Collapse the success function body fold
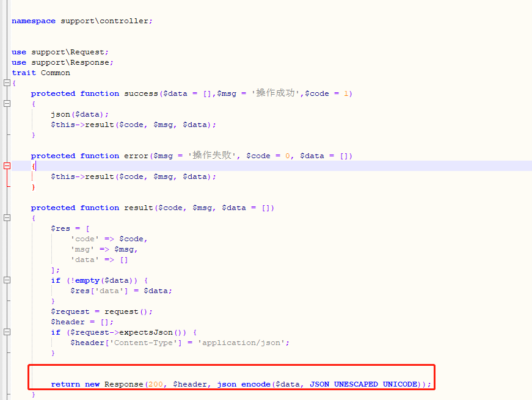The height and width of the screenshot is (400, 532). [x=7, y=103]
